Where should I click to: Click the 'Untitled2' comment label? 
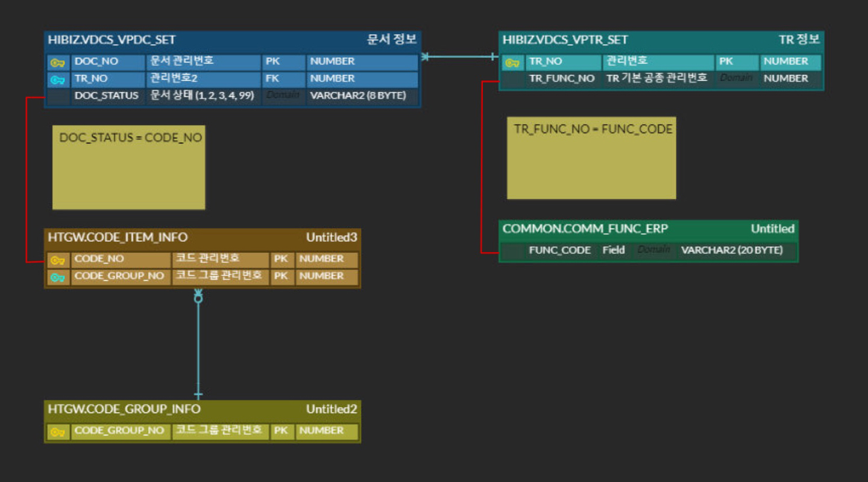click(332, 409)
